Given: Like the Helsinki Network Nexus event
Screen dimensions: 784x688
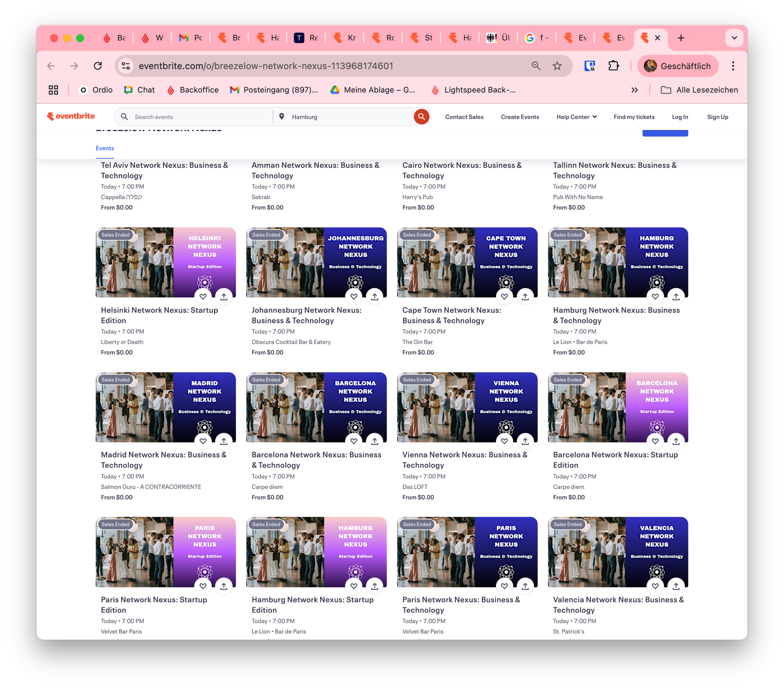Looking at the screenshot, I should [x=203, y=297].
